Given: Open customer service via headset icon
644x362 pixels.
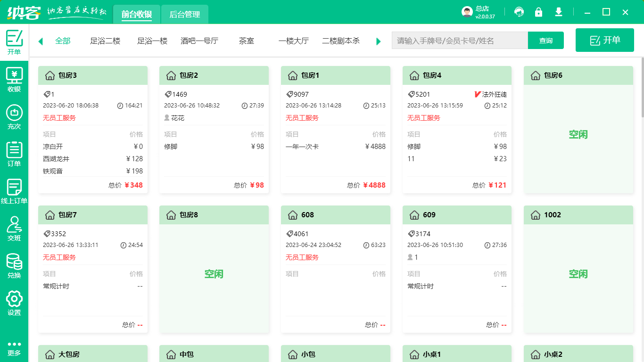Looking at the screenshot, I should click(x=519, y=12).
